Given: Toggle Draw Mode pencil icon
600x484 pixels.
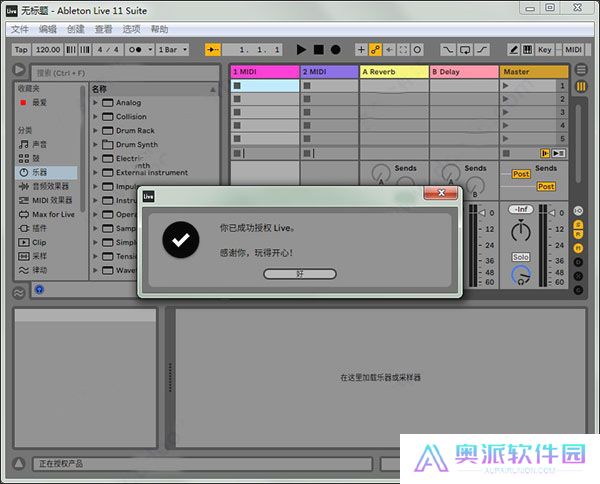Looking at the screenshot, I should point(514,50).
